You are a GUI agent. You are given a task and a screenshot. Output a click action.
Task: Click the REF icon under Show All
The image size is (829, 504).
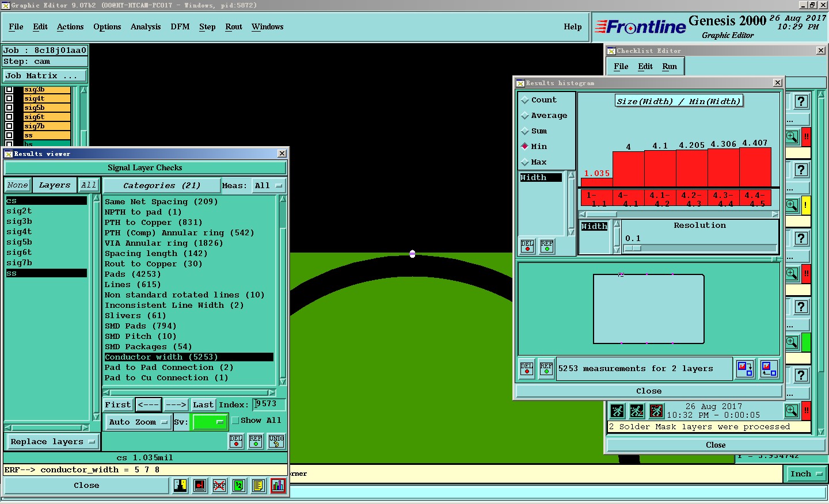click(x=256, y=441)
